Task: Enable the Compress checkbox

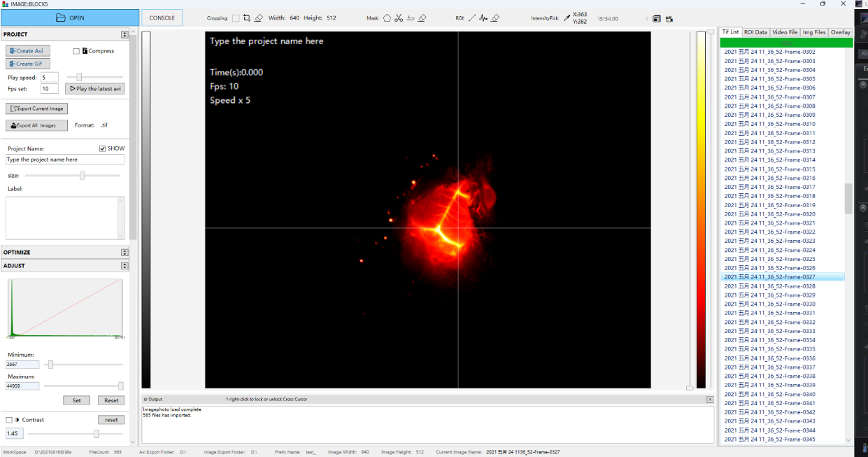Action: click(77, 51)
